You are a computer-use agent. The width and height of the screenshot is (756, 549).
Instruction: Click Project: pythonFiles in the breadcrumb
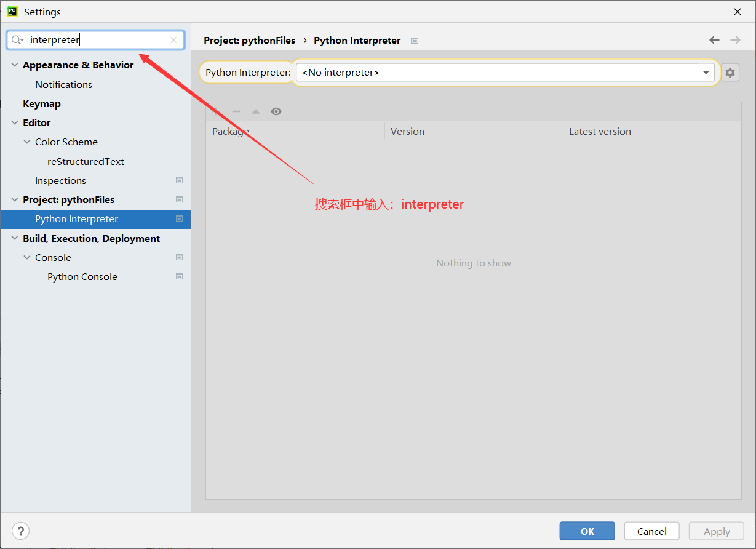(249, 39)
